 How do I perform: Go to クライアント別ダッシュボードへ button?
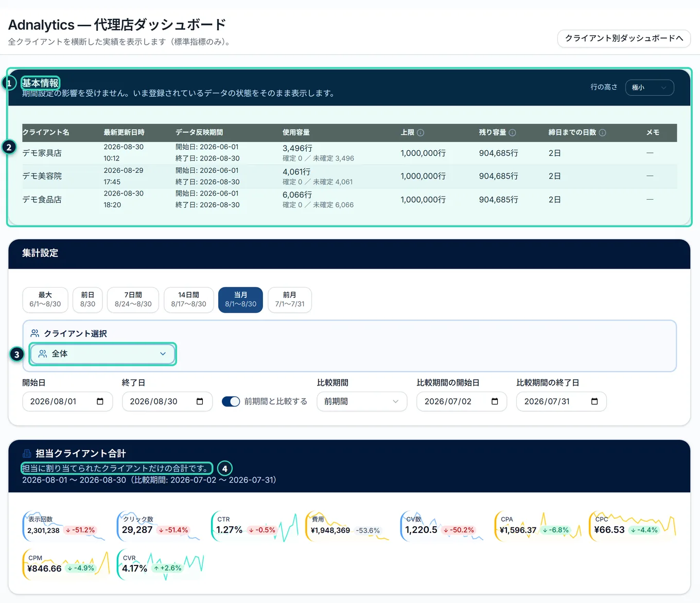624,39
